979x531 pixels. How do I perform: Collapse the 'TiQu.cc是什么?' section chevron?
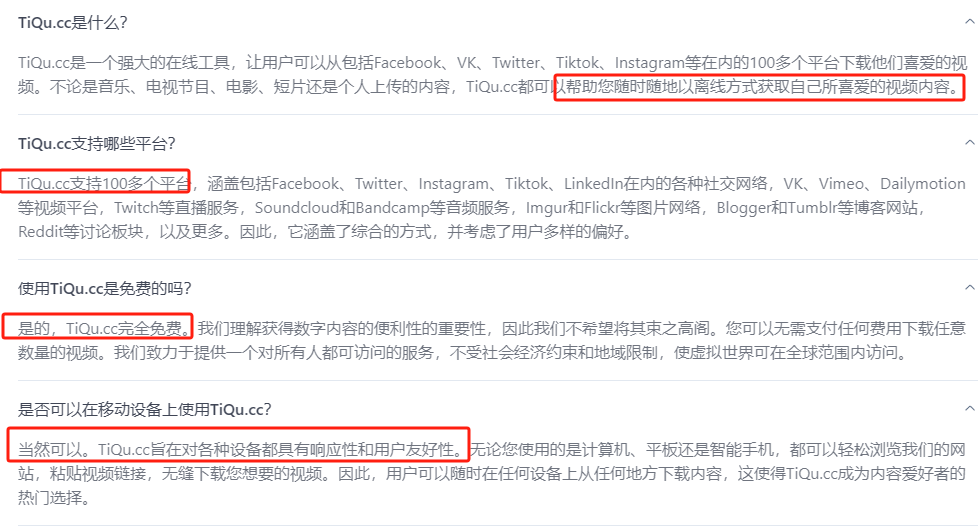click(x=969, y=22)
